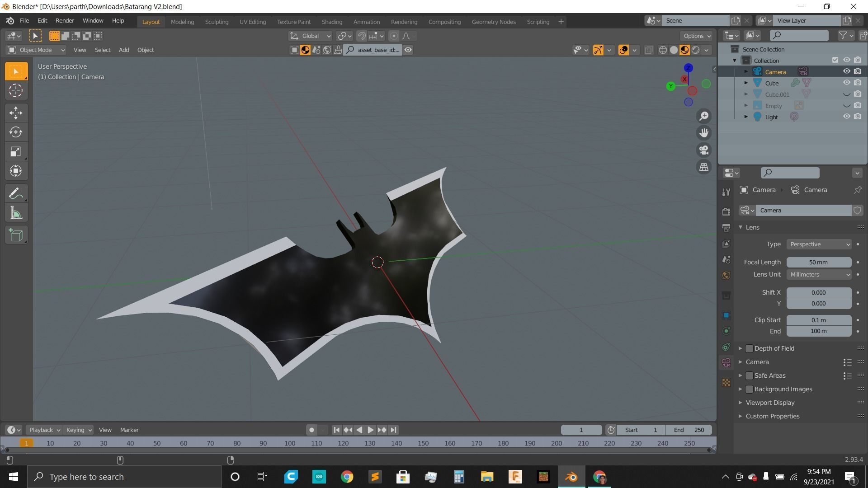Activate the Select Box tool
This screenshot has height=488, width=868.
click(16, 71)
